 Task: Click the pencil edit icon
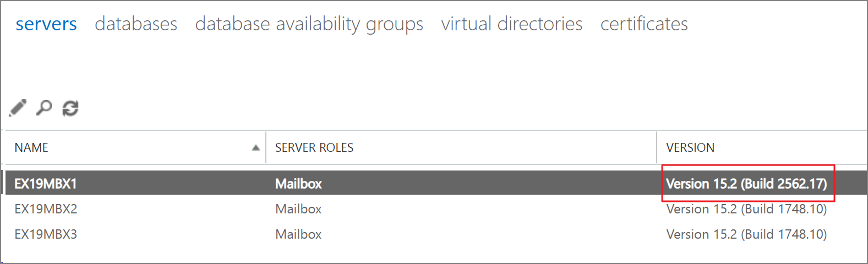click(x=18, y=108)
